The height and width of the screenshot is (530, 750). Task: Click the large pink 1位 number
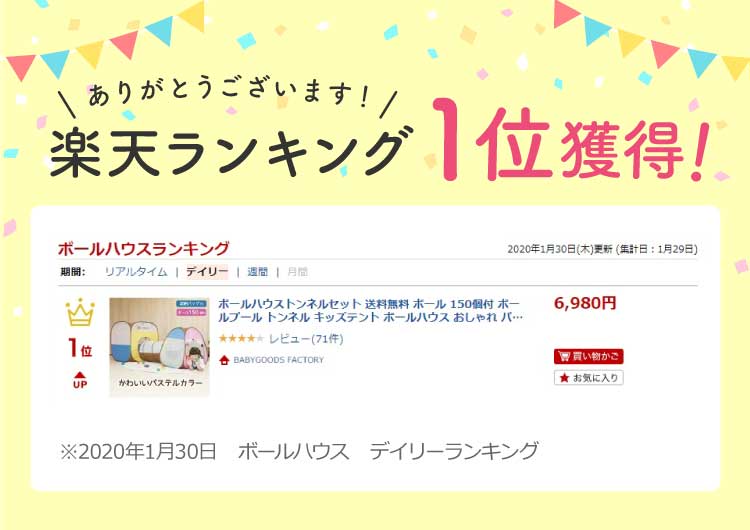(x=494, y=140)
